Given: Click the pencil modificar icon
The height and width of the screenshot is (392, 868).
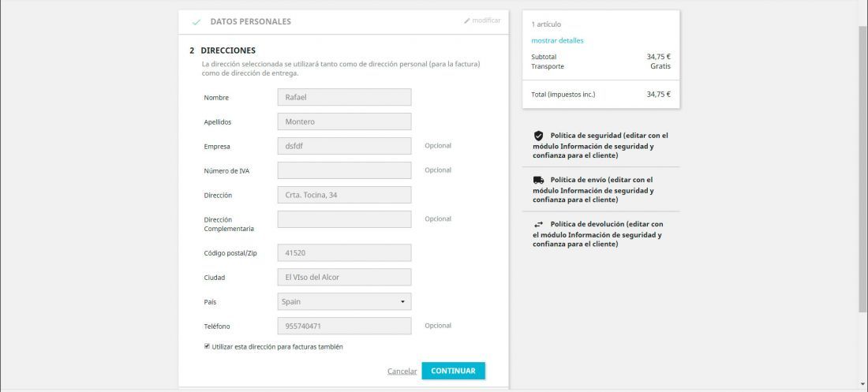Looking at the screenshot, I should (466, 21).
